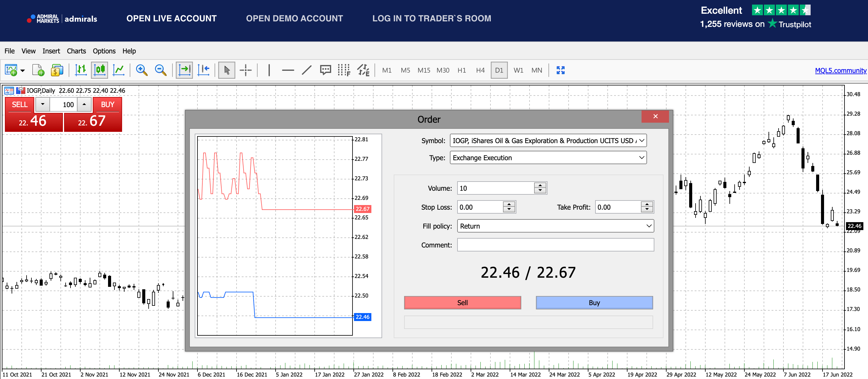Select the M5 timeframe
Screen dimensions: 868x379
point(405,70)
